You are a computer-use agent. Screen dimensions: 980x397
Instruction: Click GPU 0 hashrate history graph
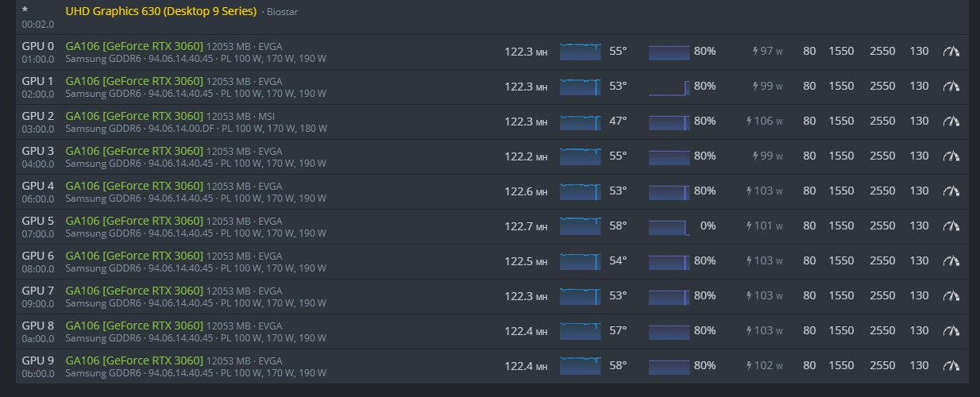[581, 52]
